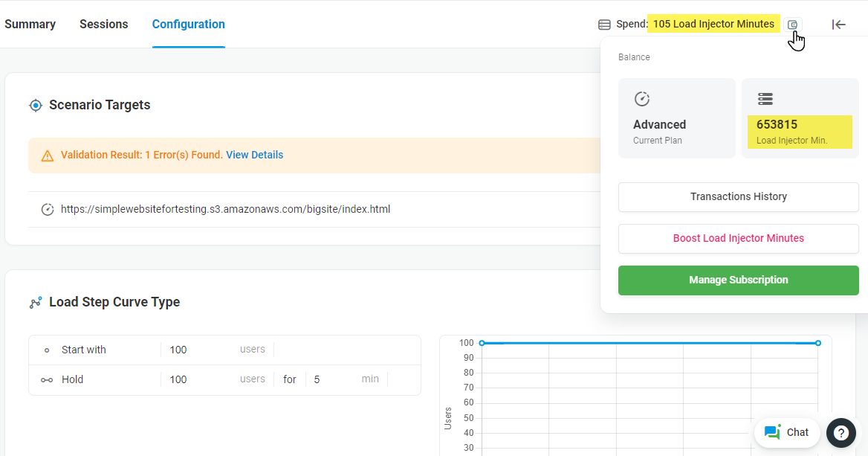Image resolution: width=868 pixels, height=456 pixels.
Task: Open the Summary tab
Action: pyautogui.click(x=30, y=25)
